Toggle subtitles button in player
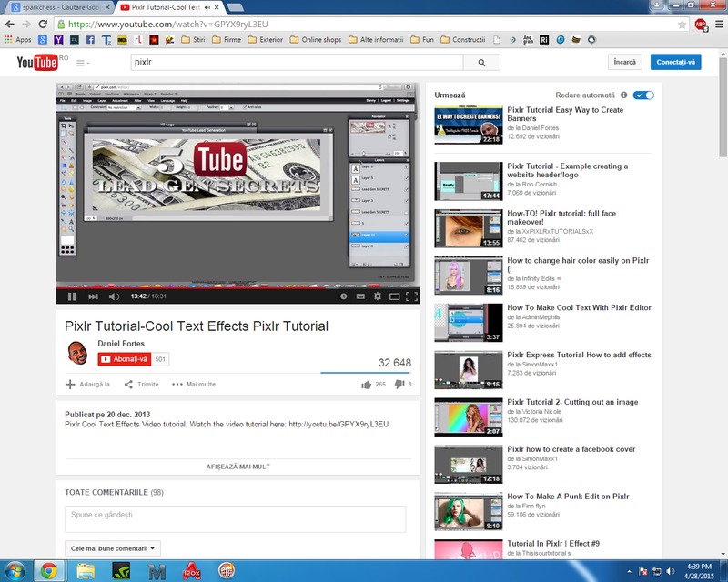 (360, 296)
